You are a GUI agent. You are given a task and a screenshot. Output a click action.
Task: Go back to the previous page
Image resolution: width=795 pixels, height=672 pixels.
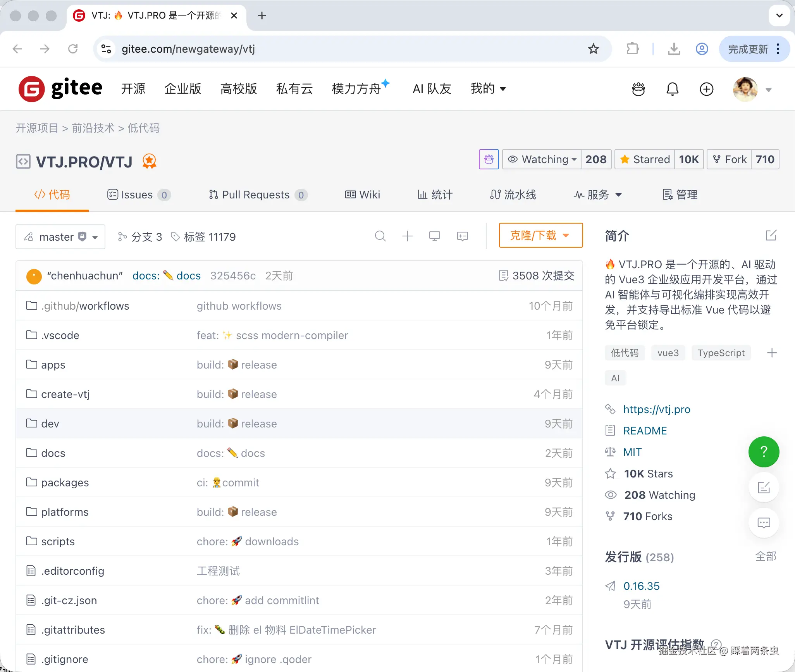pos(17,49)
